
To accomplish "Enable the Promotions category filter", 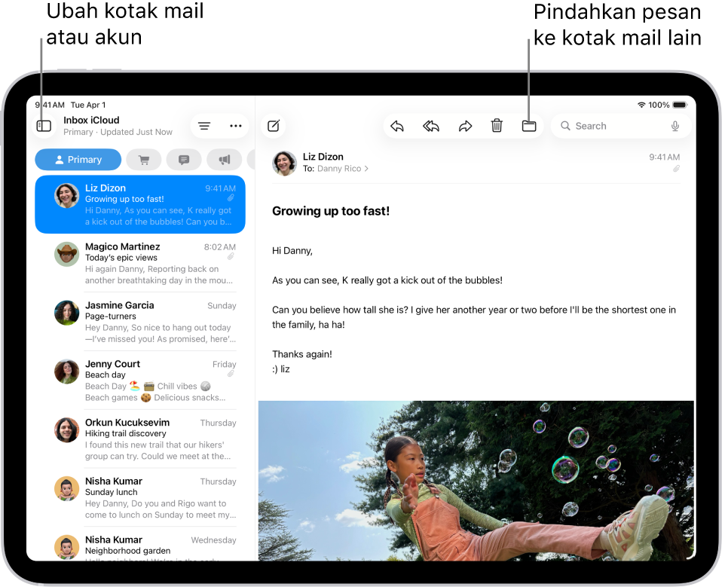I will pyautogui.click(x=224, y=159).
